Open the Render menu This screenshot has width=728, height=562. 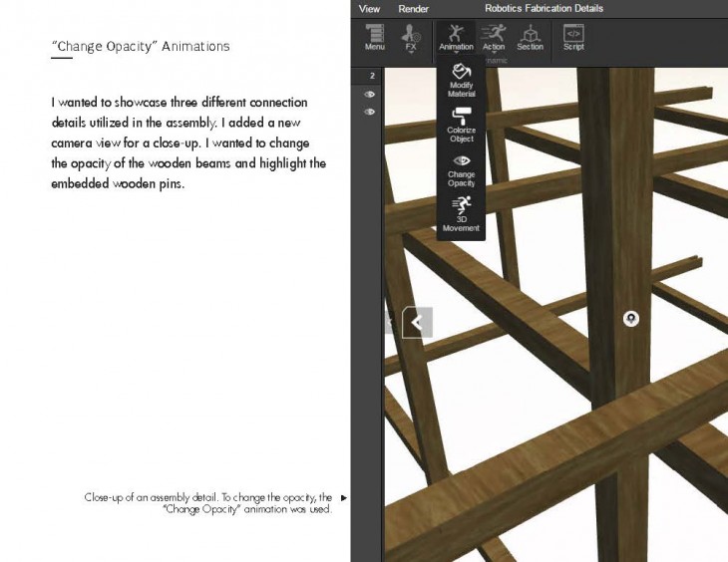tap(413, 9)
